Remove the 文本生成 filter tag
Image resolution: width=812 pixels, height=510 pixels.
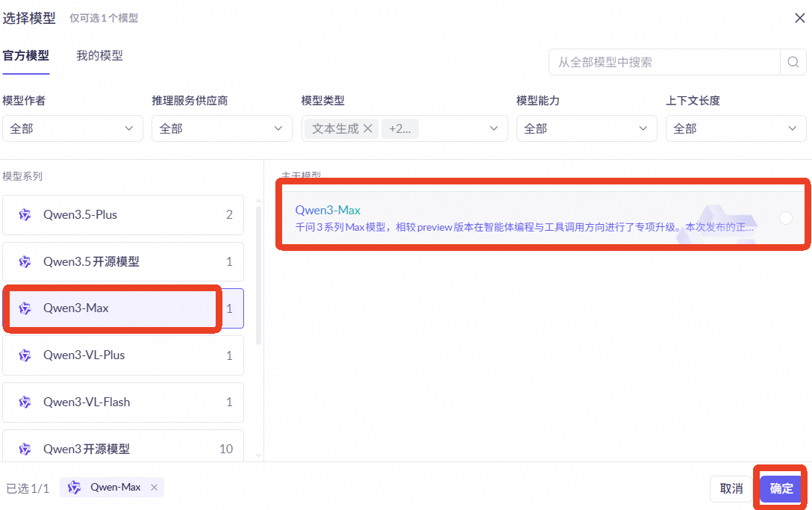click(x=368, y=128)
